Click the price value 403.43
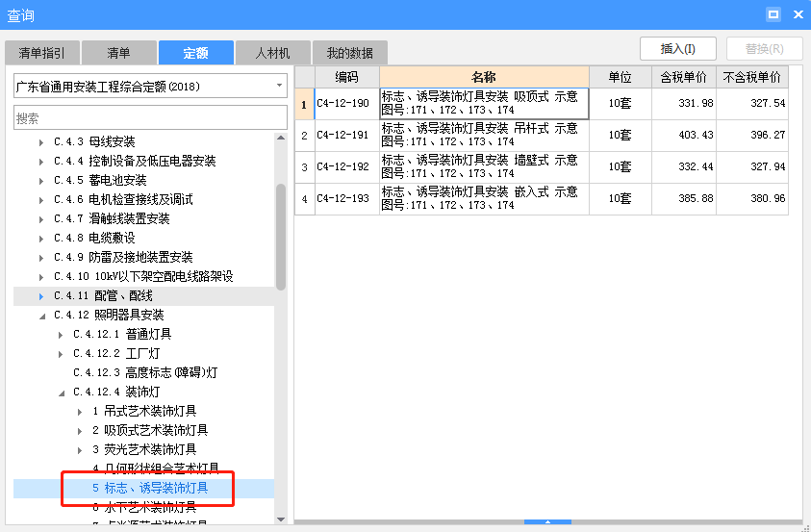This screenshot has width=811, height=532. [696, 135]
